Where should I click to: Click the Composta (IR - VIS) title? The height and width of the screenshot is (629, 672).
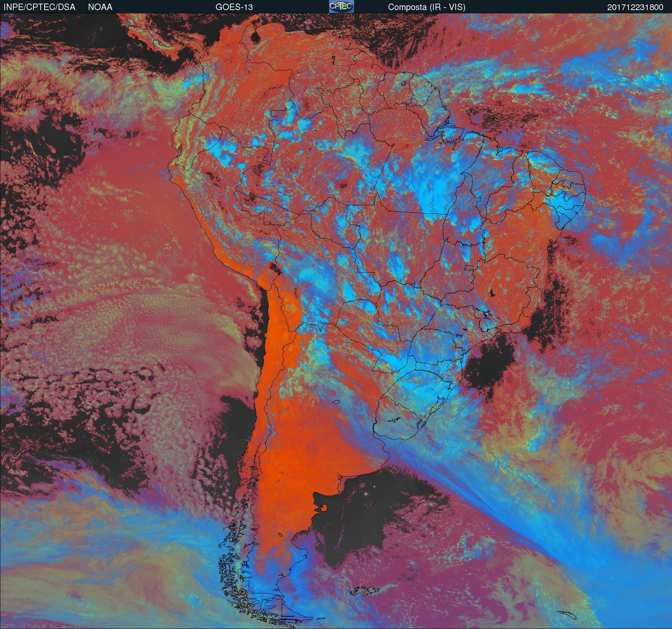427,7
